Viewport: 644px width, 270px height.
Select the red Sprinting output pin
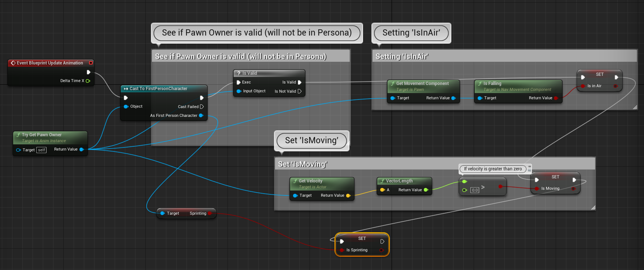point(210,213)
